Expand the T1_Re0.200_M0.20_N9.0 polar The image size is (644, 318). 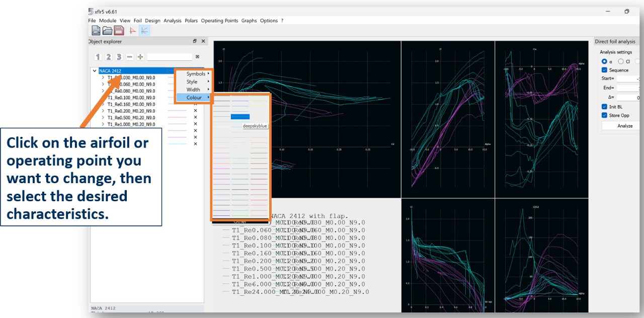[x=103, y=111]
